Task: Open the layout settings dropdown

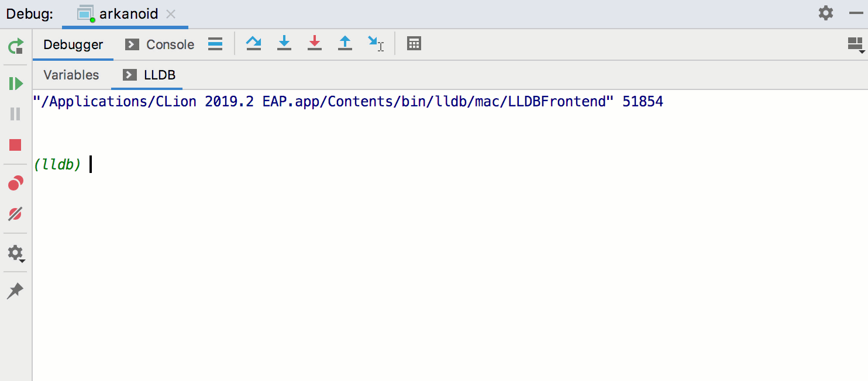Action: click(x=855, y=44)
